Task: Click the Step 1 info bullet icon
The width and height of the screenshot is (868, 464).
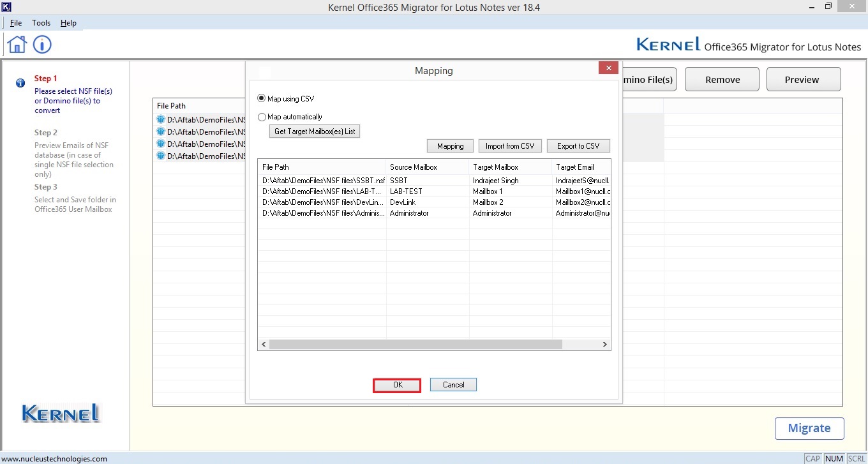Action: pos(20,83)
